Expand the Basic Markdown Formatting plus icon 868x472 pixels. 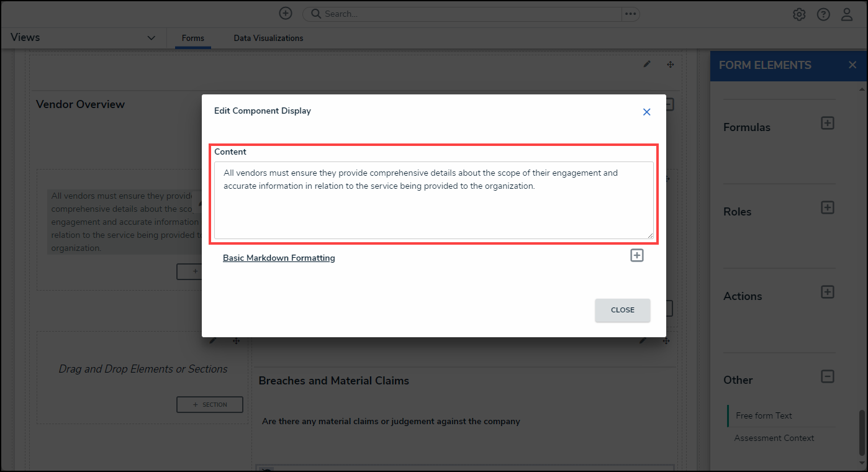637,255
